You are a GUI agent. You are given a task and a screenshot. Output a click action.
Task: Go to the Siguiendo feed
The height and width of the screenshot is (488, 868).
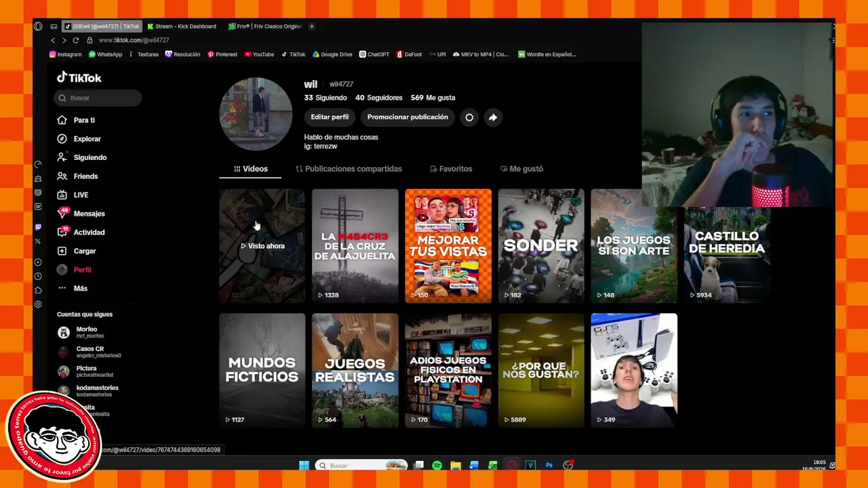point(81,157)
